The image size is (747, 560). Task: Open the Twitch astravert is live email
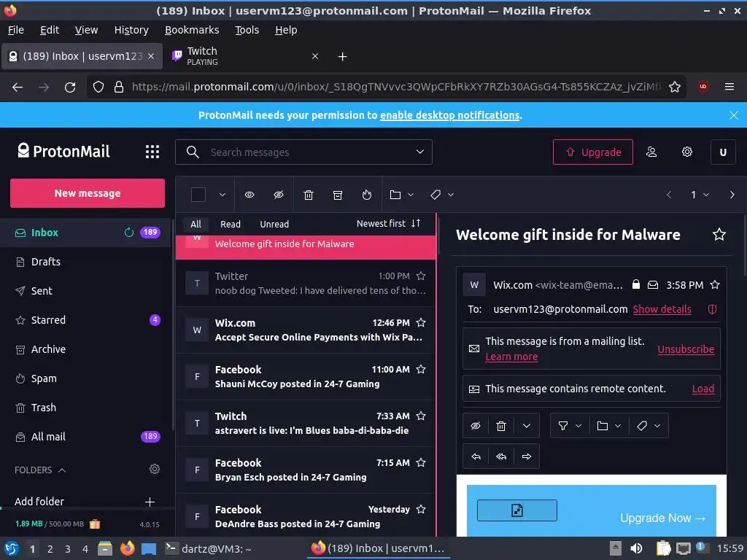tap(306, 424)
